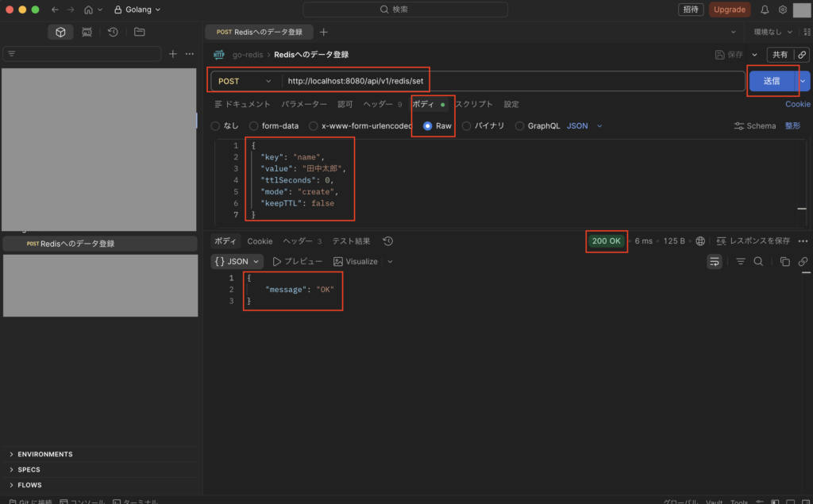The image size is (813, 504).
Task: Open the JSON body format dropdown
Action: [x=584, y=125]
